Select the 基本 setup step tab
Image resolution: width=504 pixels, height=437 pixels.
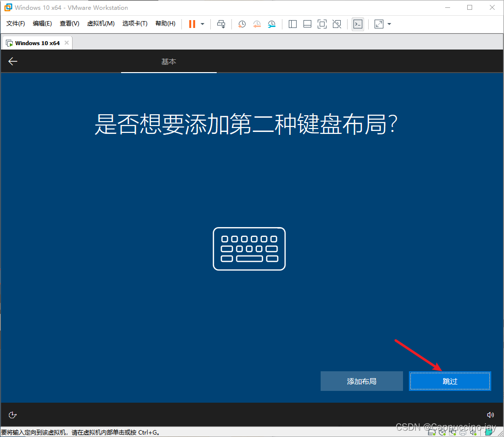[x=169, y=61]
